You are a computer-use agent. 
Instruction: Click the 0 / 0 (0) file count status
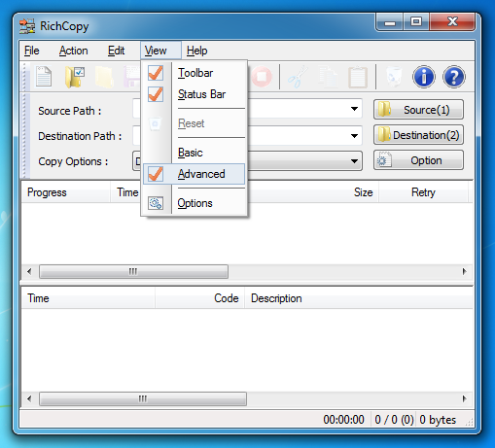point(394,420)
